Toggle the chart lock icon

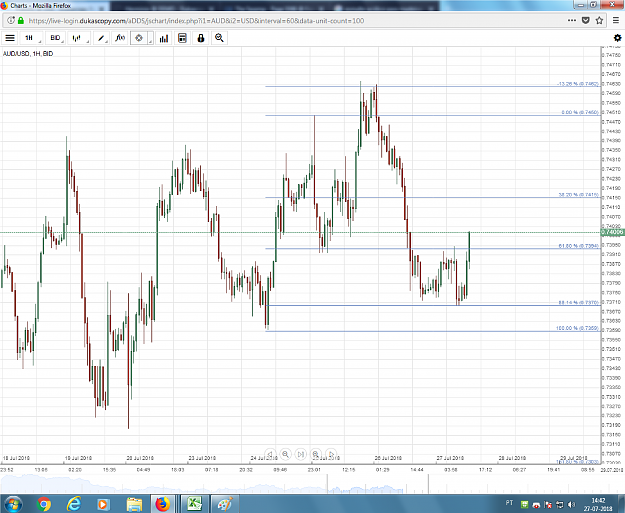click(x=201, y=38)
